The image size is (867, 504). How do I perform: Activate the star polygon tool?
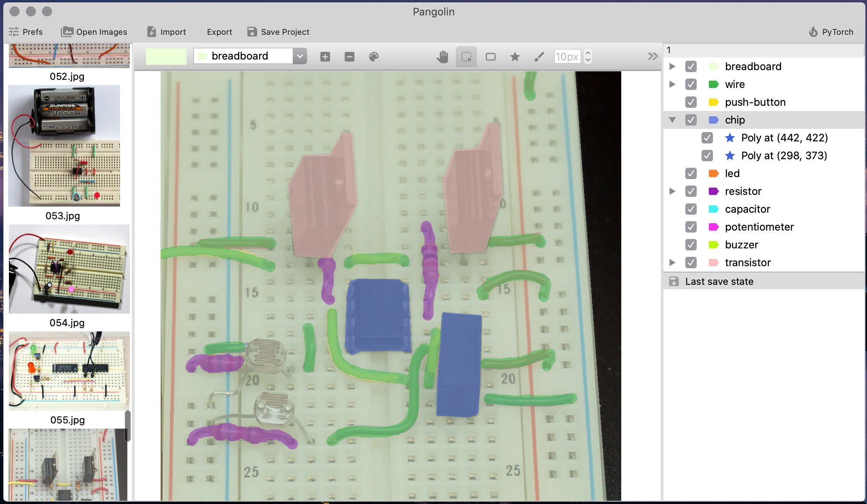click(515, 57)
